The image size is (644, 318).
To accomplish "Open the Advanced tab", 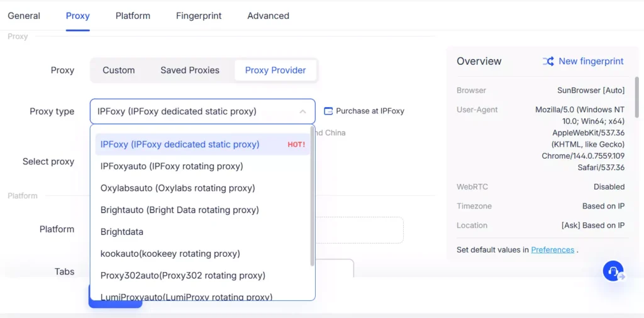I will click(x=269, y=16).
